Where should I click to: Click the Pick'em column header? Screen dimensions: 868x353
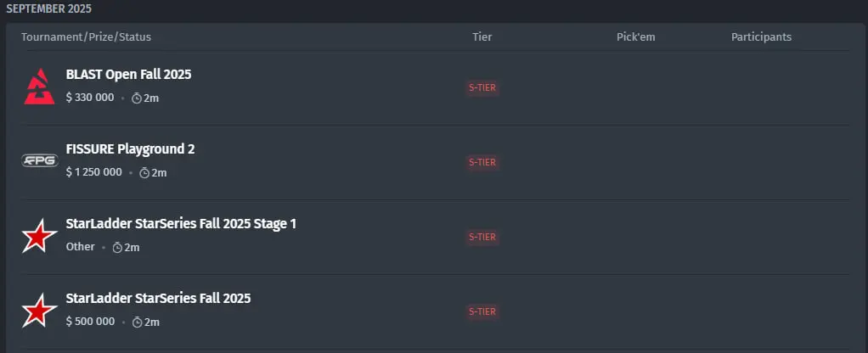pyautogui.click(x=636, y=37)
